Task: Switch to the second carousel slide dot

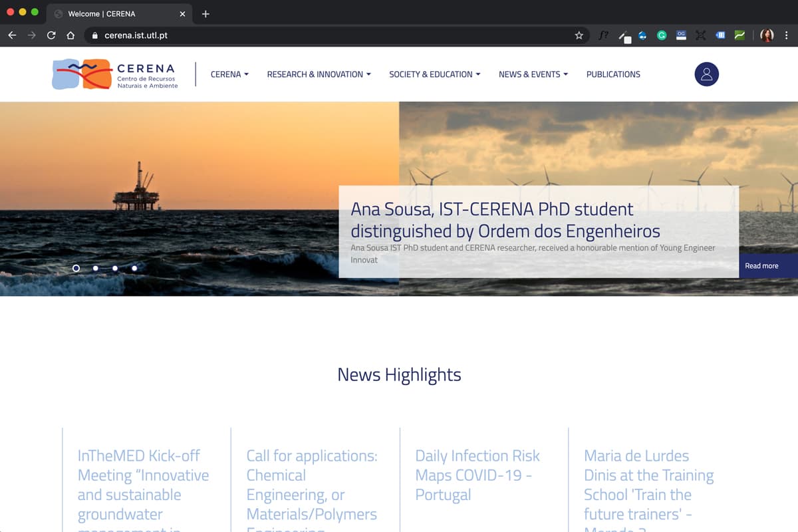Action: click(96, 268)
